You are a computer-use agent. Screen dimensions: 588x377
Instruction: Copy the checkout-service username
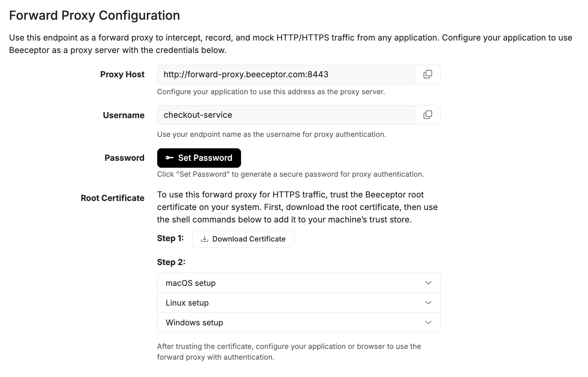428,115
